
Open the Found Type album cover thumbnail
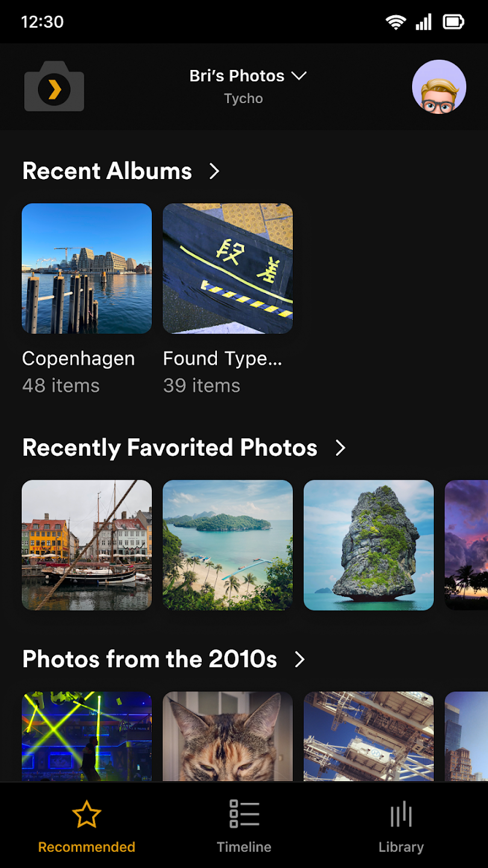click(x=228, y=268)
